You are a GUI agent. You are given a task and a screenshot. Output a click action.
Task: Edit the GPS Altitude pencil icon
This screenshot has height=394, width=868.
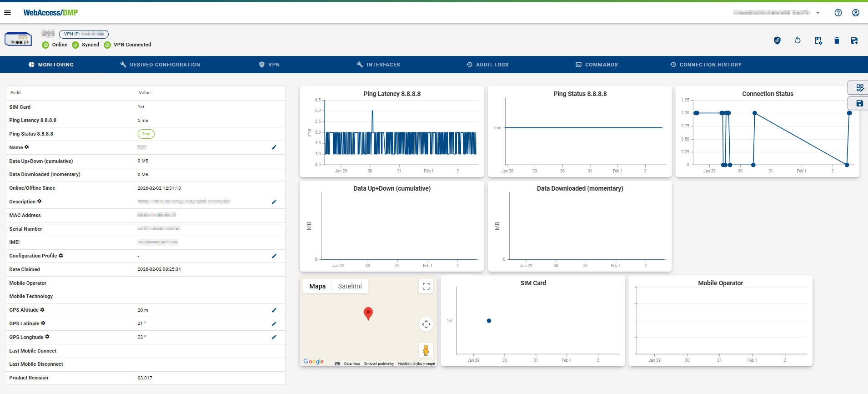pos(274,310)
